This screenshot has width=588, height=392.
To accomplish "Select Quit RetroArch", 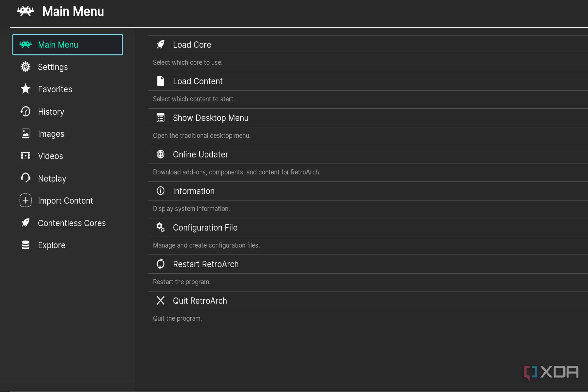I will click(368, 301).
